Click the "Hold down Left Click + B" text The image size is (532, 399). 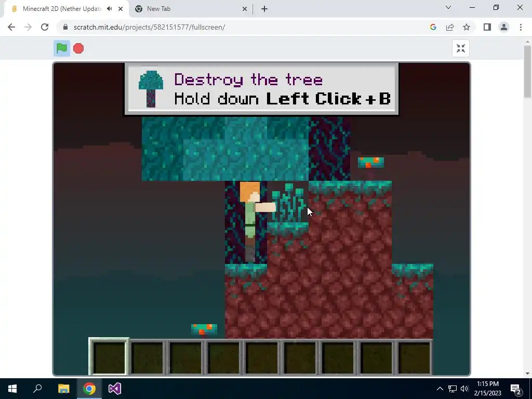click(x=282, y=99)
